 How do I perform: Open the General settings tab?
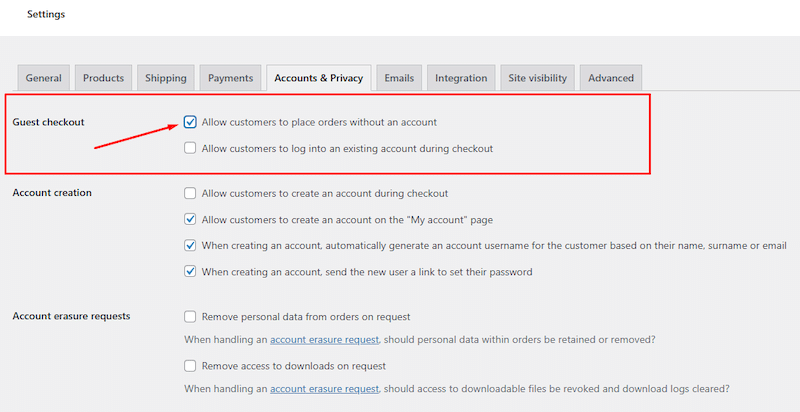[x=44, y=78]
